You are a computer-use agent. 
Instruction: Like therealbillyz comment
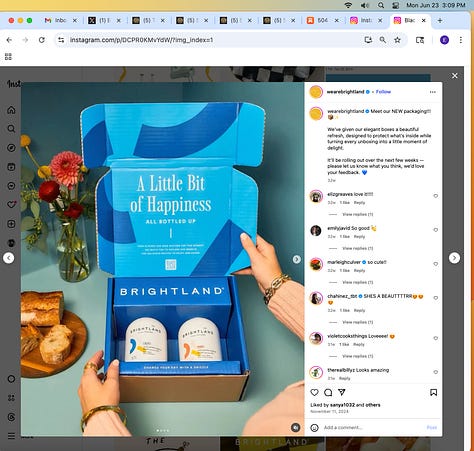click(x=435, y=372)
